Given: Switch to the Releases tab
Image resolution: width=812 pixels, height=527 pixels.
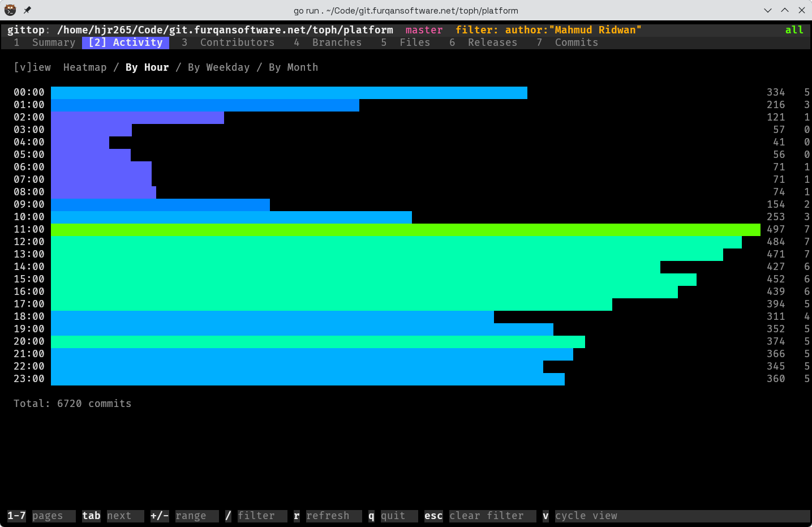Looking at the screenshot, I should point(492,42).
